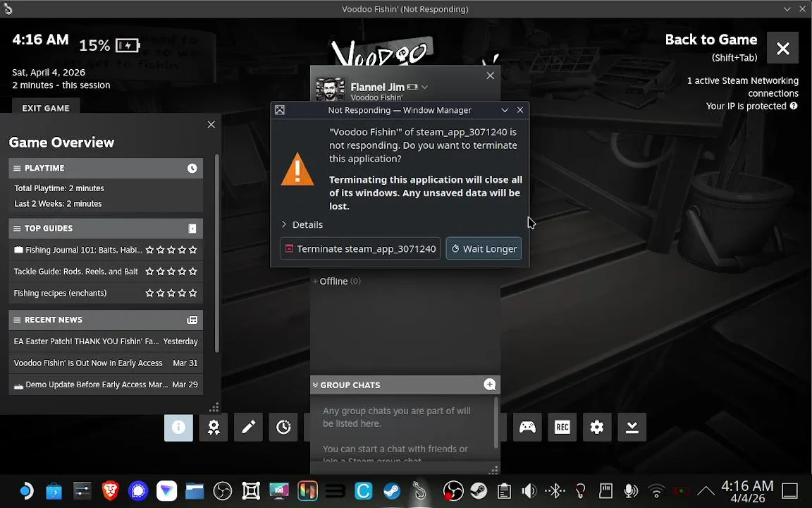Screen dimensions: 812x508
Task: Open the Steam icon beside the blue C app
Action: (391, 490)
